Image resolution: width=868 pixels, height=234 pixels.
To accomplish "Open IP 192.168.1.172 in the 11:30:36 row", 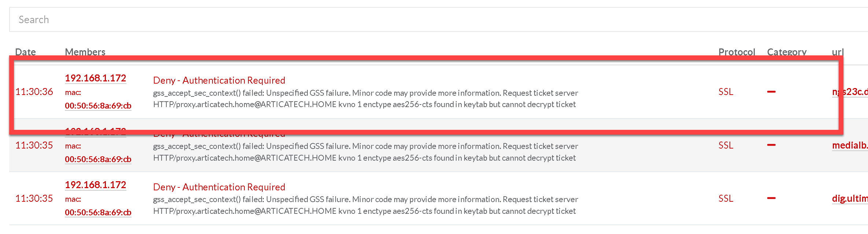I will (x=95, y=78).
